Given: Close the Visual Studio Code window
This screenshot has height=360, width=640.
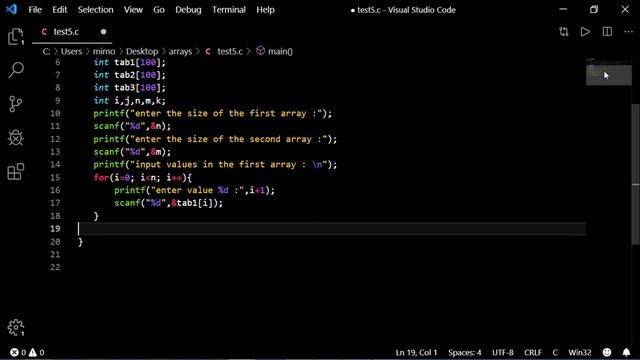Looking at the screenshot, I should click(x=625, y=9).
